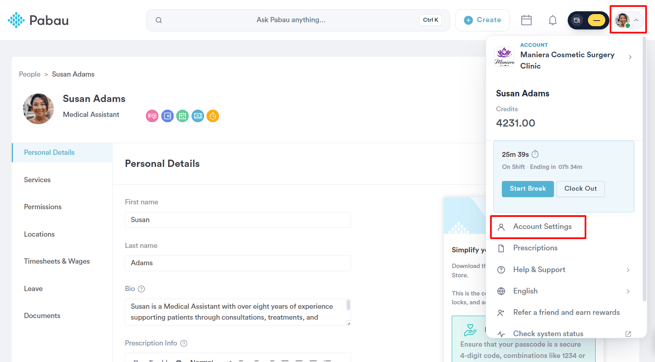Click Ask Pabau anything search field
This screenshot has height=362, width=655.
click(298, 20)
